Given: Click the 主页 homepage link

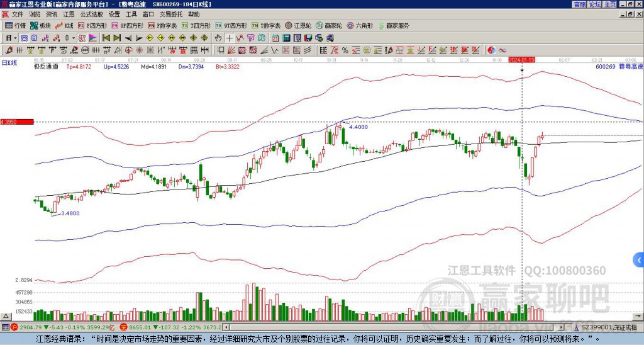Looking at the screenshot, I should pyautogui.click(x=609, y=4).
